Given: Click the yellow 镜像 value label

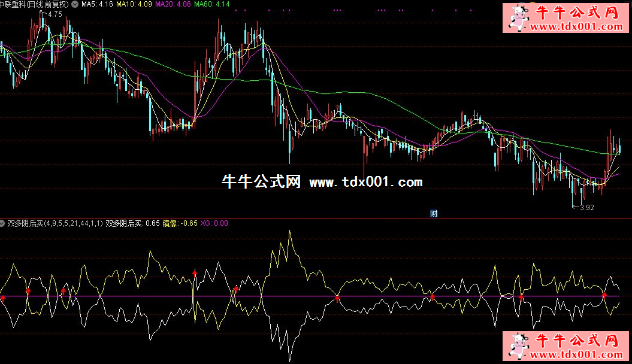Looking at the screenshot, I should 180,223.
